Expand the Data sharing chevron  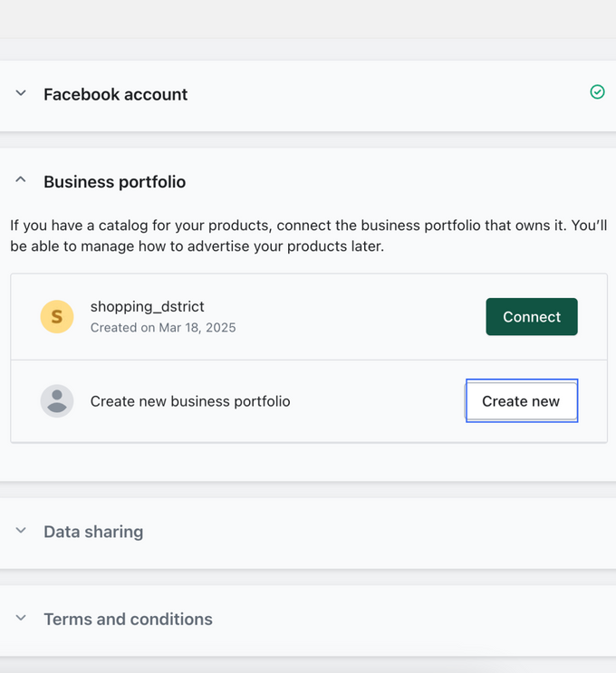[x=21, y=531]
